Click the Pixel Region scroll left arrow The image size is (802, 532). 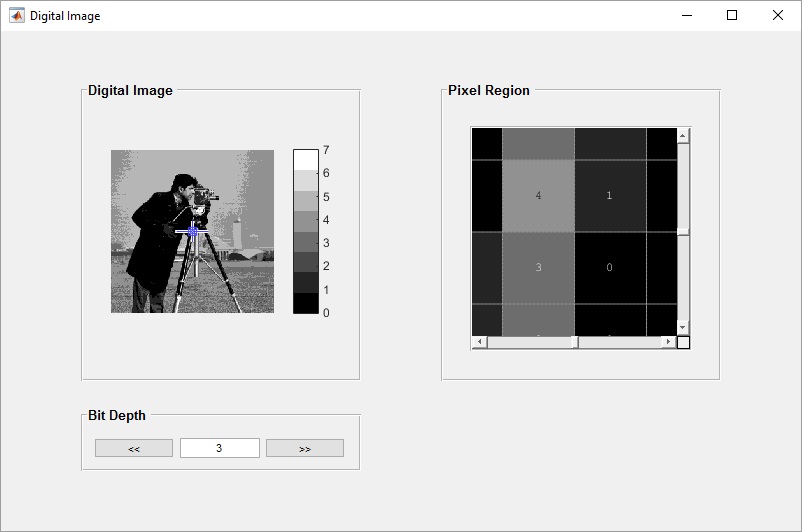(479, 342)
